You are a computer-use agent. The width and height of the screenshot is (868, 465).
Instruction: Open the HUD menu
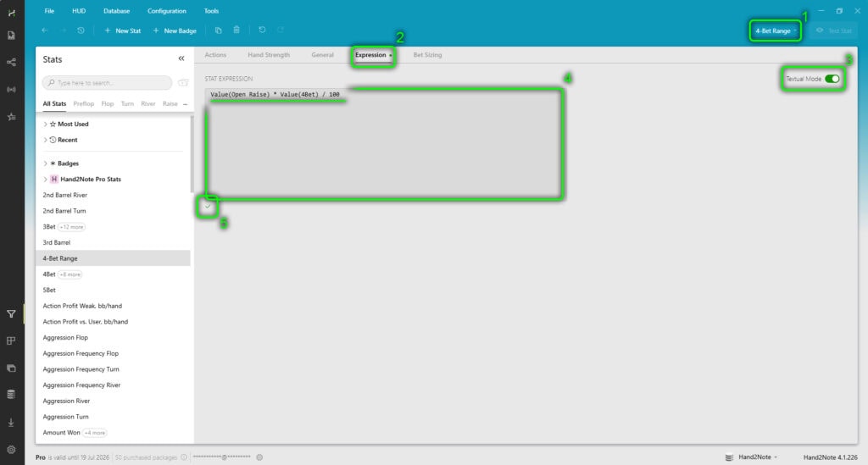coord(79,11)
